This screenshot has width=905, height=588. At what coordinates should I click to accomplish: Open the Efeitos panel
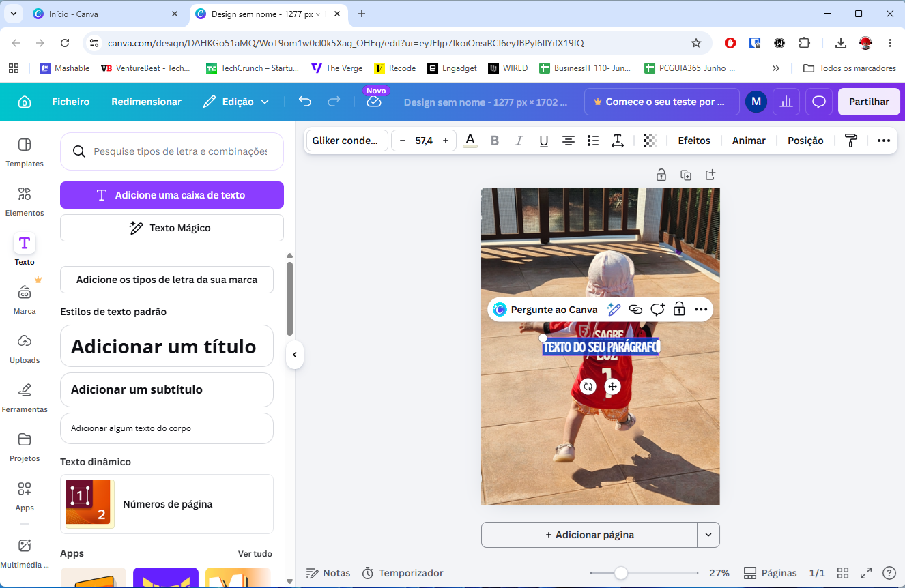694,141
